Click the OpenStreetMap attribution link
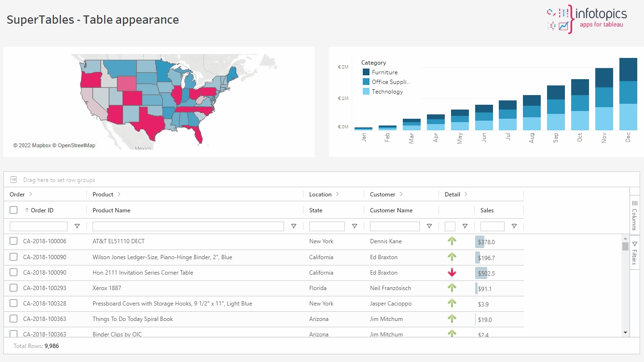The image size is (644, 362). 76,145
